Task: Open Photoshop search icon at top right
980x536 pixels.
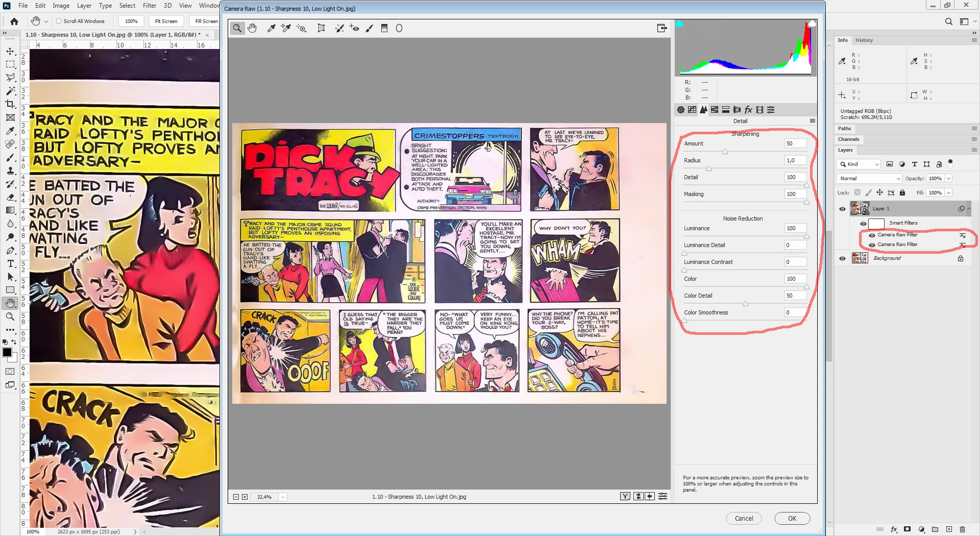Action: tap(948, 21)
